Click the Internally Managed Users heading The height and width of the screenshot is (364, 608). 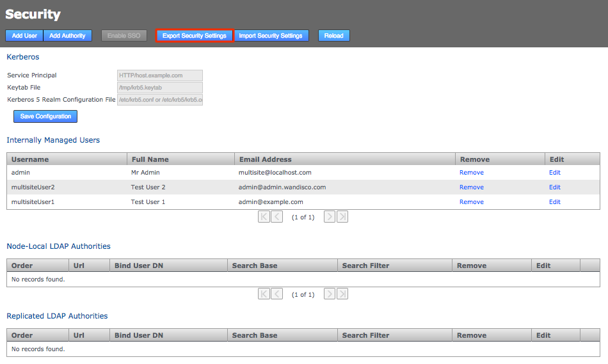pos(53,140)
